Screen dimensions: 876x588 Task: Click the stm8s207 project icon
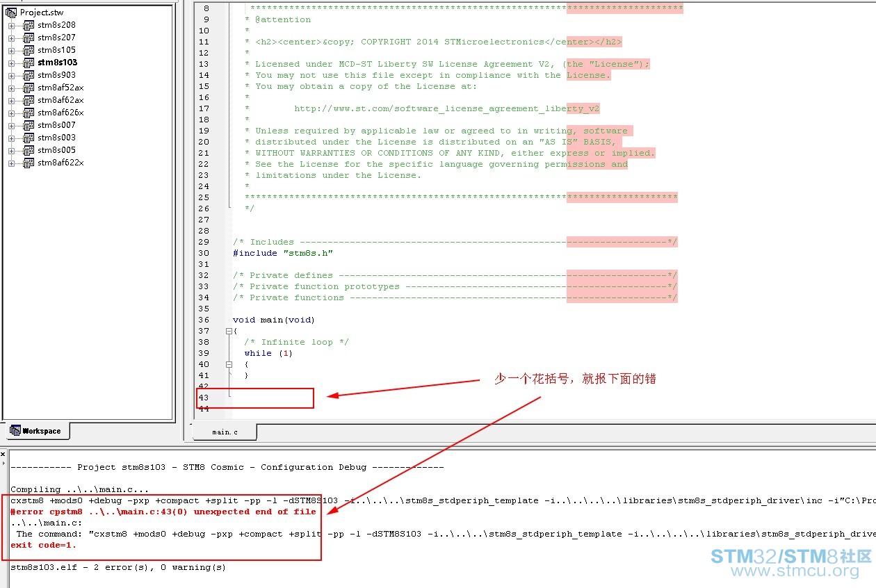pyautogui.click(x=29, y=38)
